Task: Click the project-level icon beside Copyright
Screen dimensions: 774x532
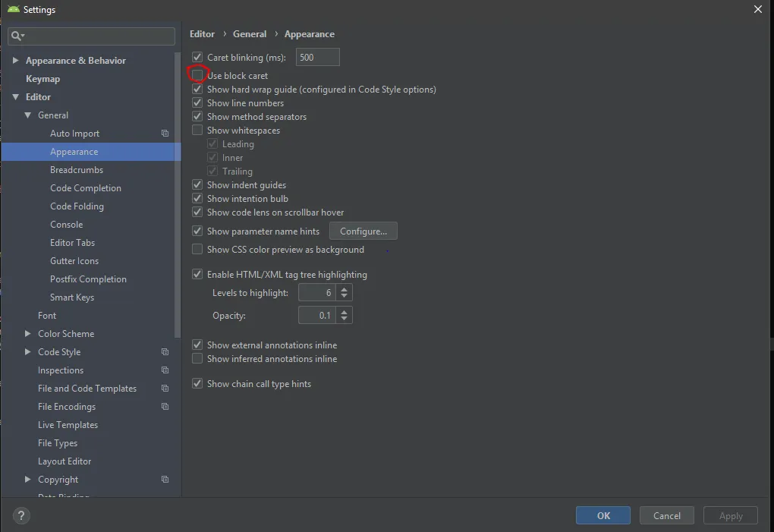Action: click(165, 479)
